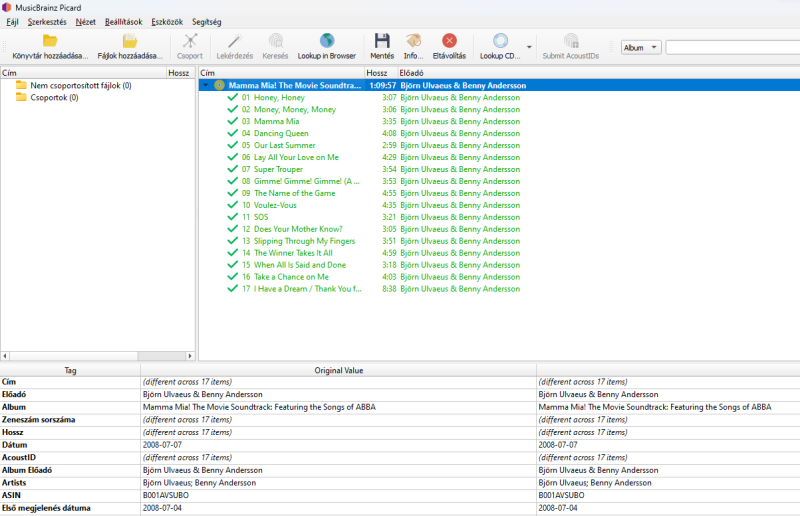Click left pane scrollbar left arrow
The height and width of the screenshot is (516, 800).
[x=5, y=356]
